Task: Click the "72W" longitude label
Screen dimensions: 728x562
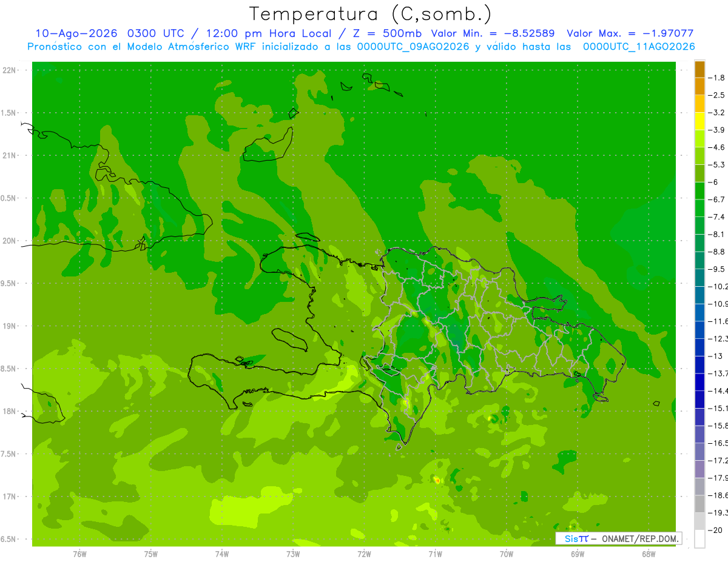Action: [x=364, y=554]
